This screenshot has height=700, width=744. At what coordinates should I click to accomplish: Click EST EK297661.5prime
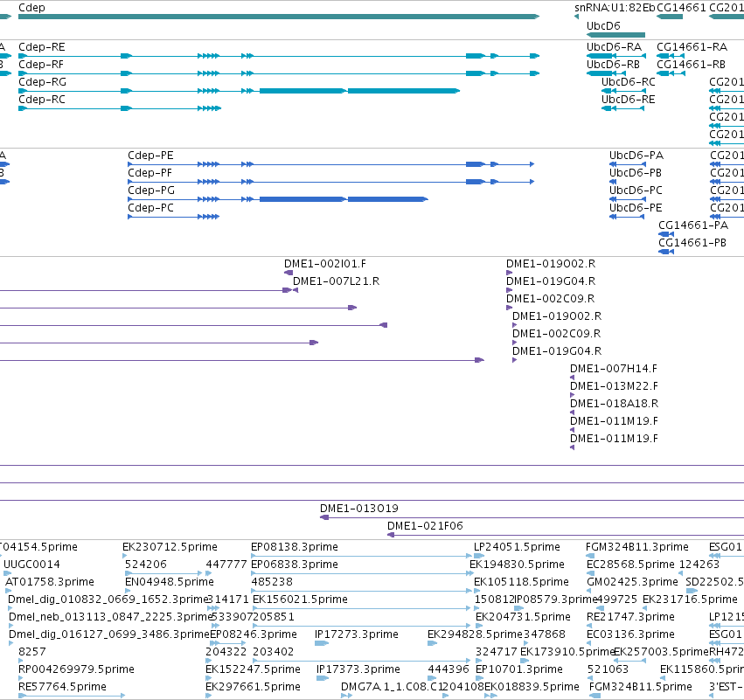[x=253, y=687]
